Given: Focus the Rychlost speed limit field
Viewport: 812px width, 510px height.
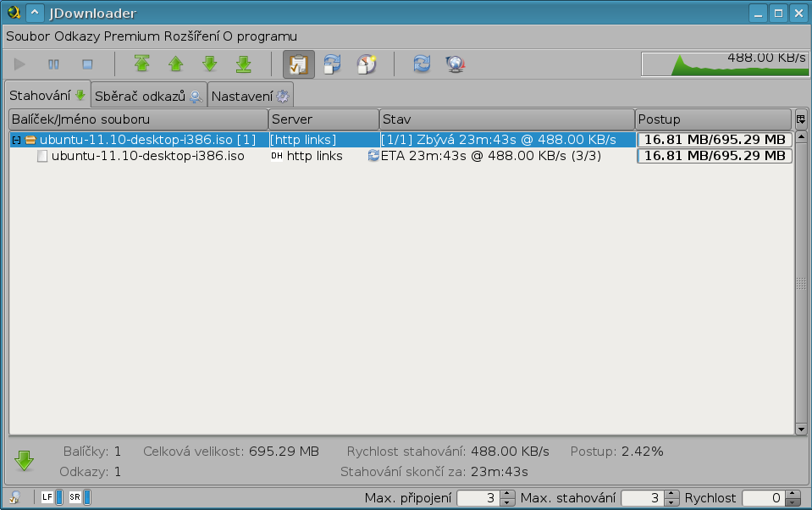Looking at the screenshot, I should click(764, 498).
